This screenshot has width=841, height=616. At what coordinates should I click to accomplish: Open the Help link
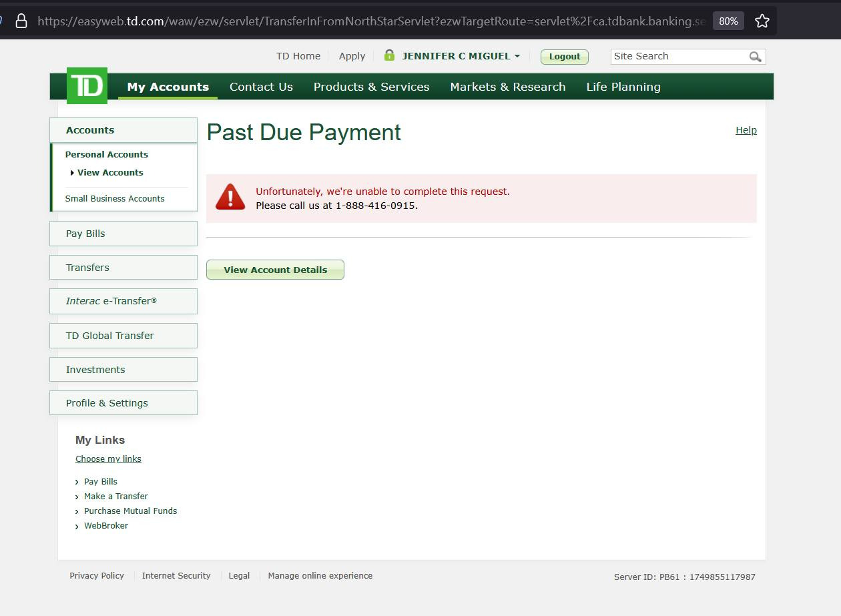(746, 130)
